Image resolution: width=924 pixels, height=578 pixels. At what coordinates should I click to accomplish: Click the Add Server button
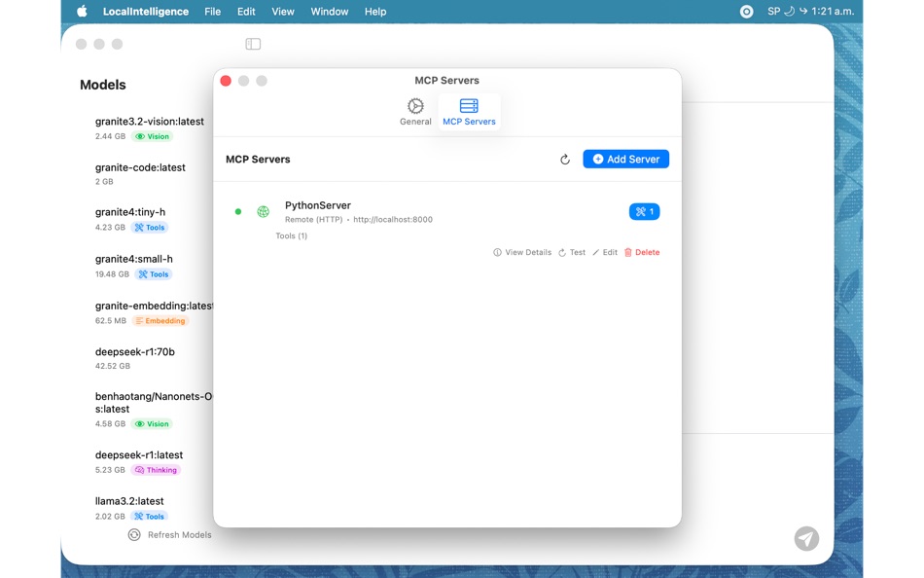625,159
